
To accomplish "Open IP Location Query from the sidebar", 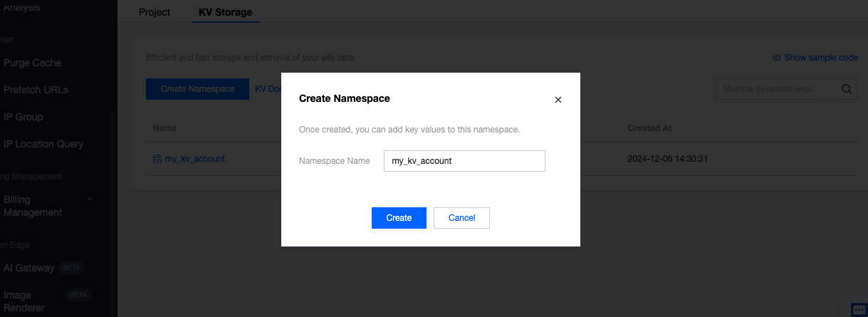I will point(43,144).
